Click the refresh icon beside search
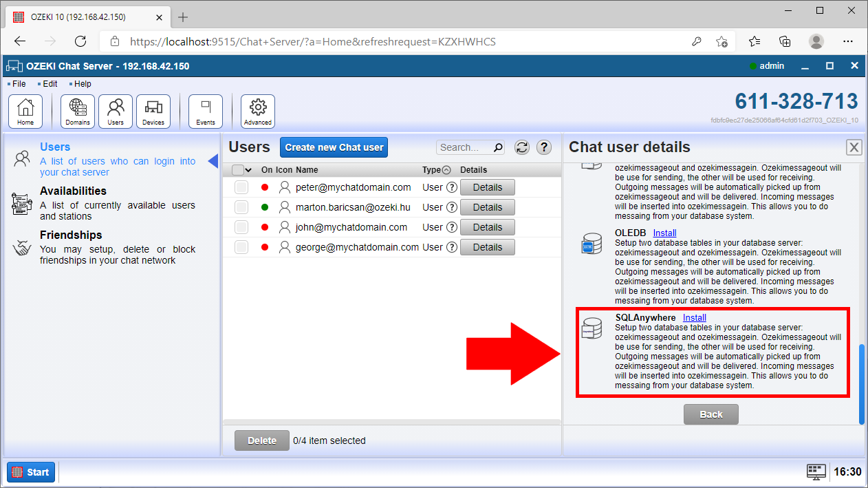The width and height of the screenshot is (868, 488). click(522, 147)
